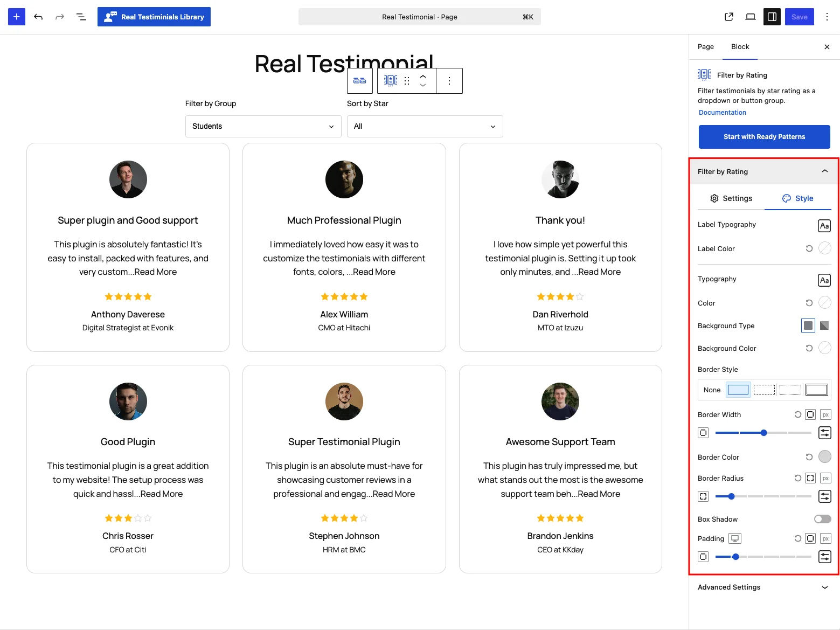Toggle the settings sidebar panel
The width and height of the screenshot is (840, 630).
click(772, 17)
